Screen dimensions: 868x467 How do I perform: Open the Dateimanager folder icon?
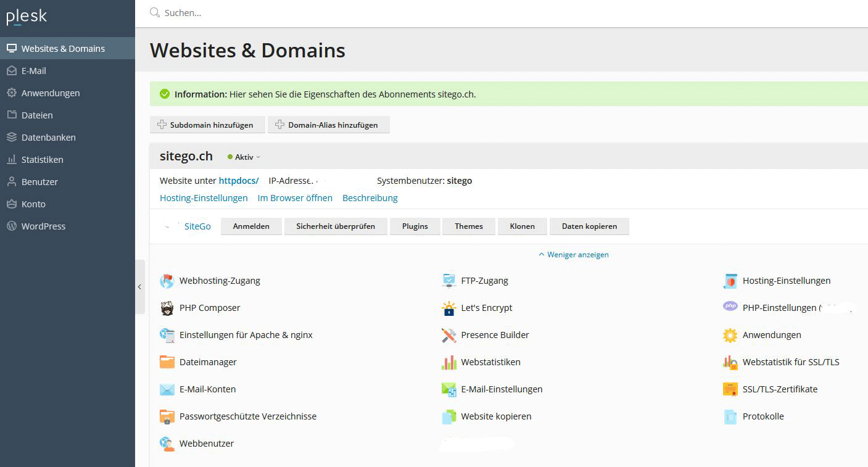(167, 362)
